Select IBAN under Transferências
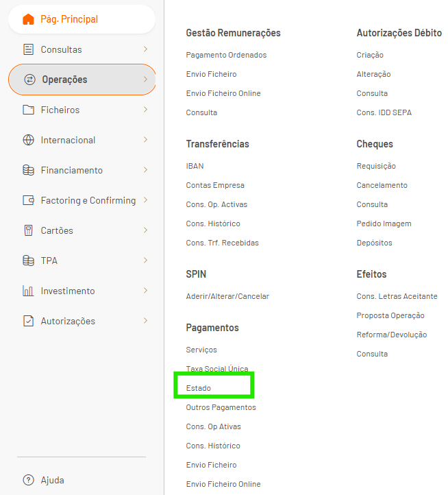 [195, 166]
